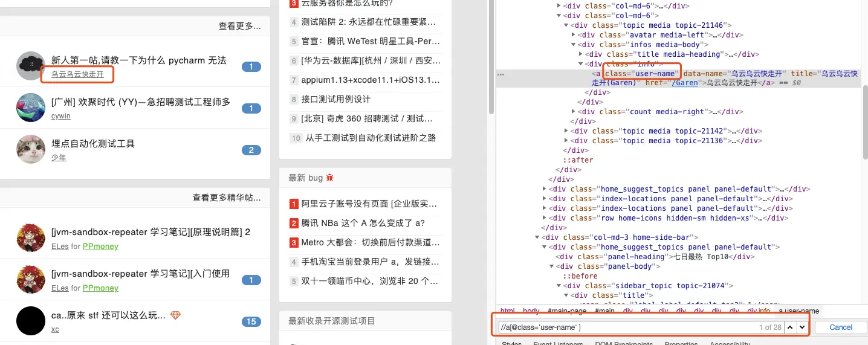Open the 少年 user link
868x345 pixels.
(x=59, y=157)
